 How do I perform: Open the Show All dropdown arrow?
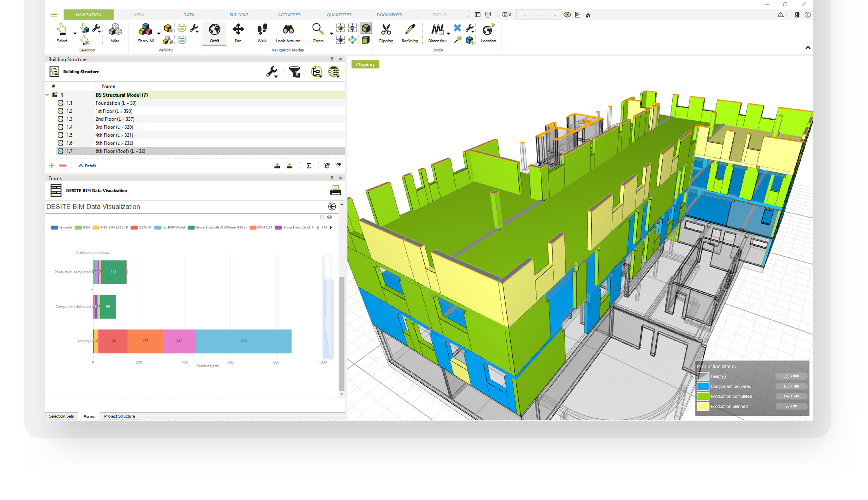click(158, 34)
